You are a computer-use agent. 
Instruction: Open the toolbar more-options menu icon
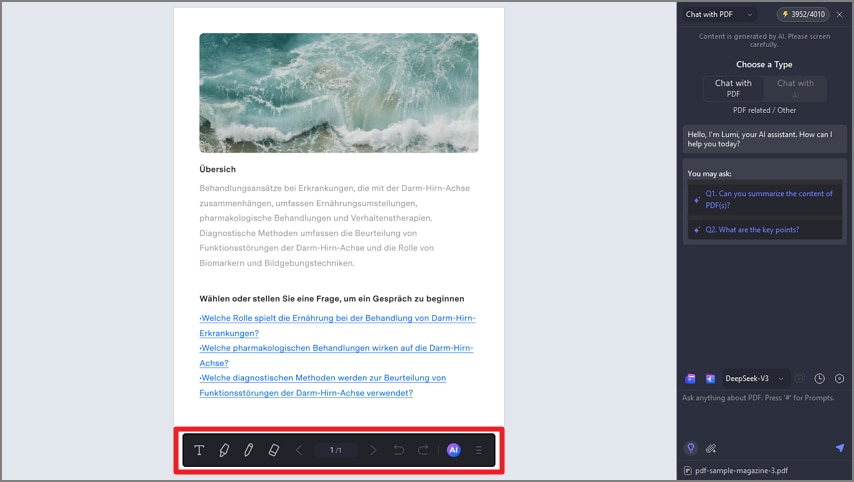pos(478,450)
